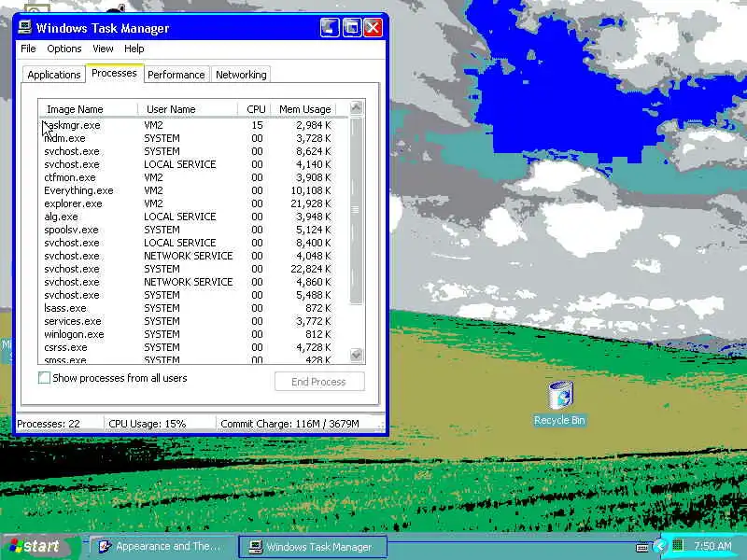Enable Show processes from all users

click(44, 378)
